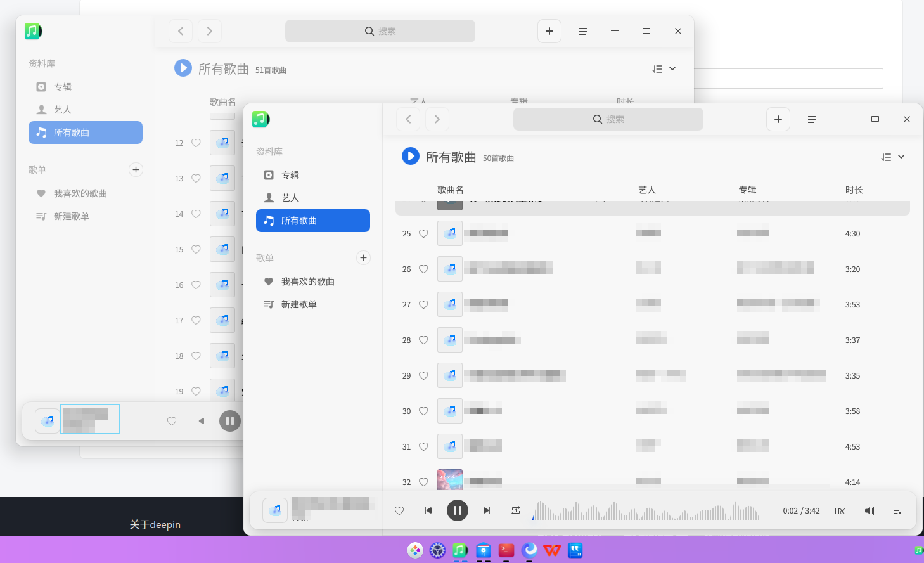Open play queue in front player
This screenshot has height=563, width=924.
pos(898,510)
